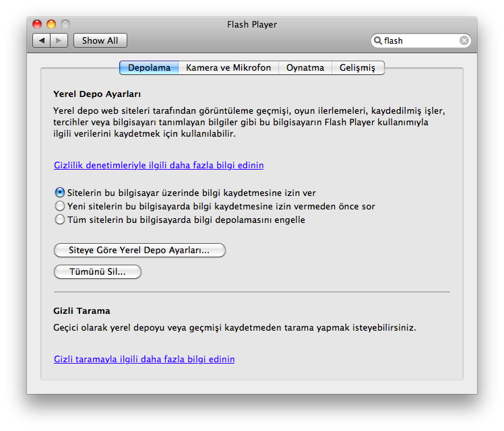Image resolution: width=504 pixels, height=431 pixels.
Task: Select 'Sitelerin bu bilgisayar üzerinde bilgi kaydetmesine izin ver'
Action: coord(60,193)
